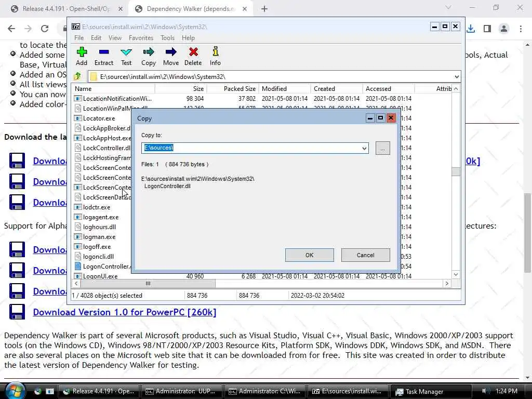Open the Tools menu
Screen dimensions: 532x399
pyautogui.click(x=167, y=37)
